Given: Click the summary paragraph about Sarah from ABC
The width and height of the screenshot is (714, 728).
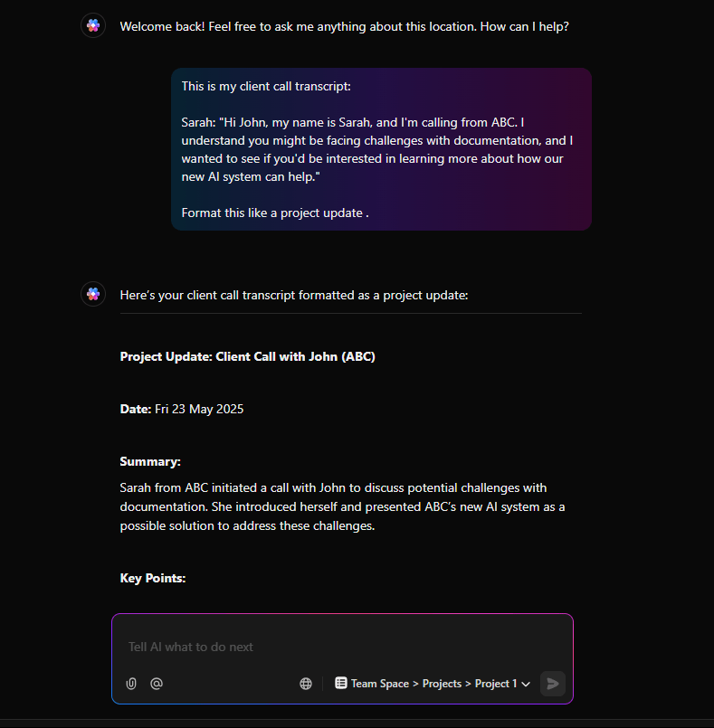Looking at the screenshot, I should tap(342, 506).
